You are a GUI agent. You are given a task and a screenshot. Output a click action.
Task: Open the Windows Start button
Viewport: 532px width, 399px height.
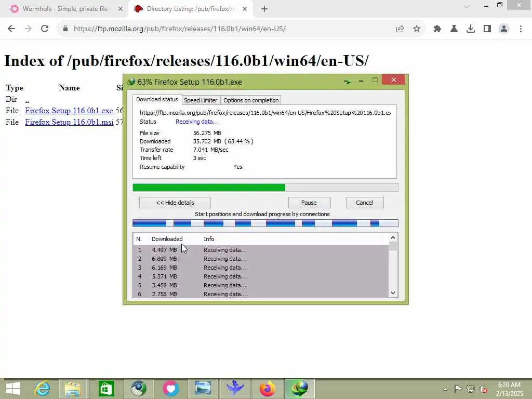(x=13, y=389)
